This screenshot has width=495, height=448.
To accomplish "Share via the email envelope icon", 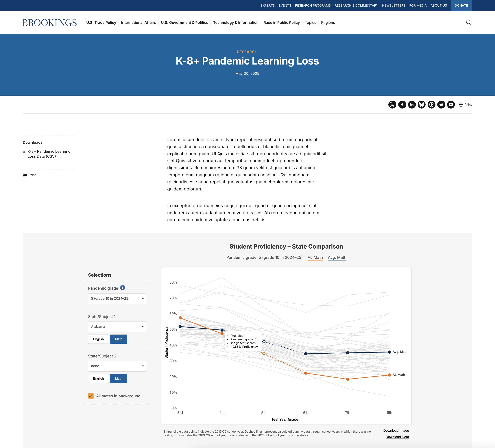I will [x=451, y=105].
